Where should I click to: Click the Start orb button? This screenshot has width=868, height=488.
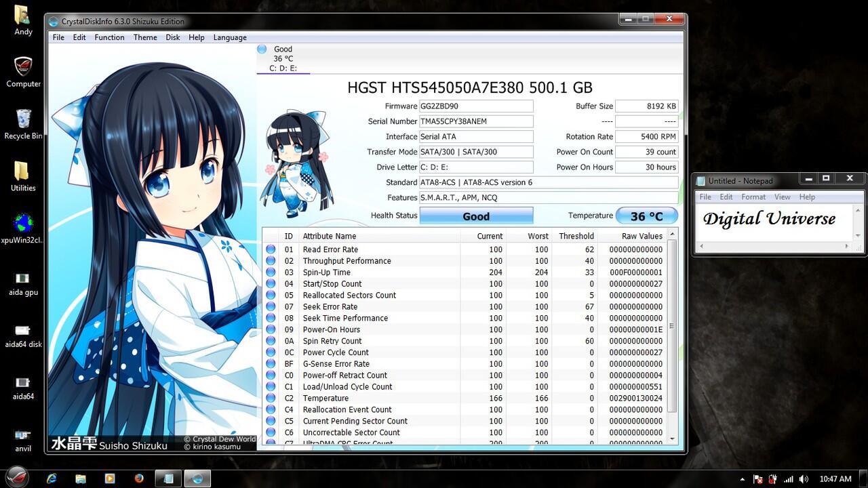[18, 476]
